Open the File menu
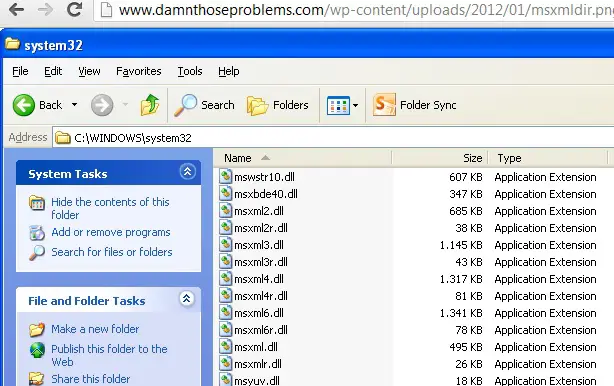 click(x=20, y=71)
